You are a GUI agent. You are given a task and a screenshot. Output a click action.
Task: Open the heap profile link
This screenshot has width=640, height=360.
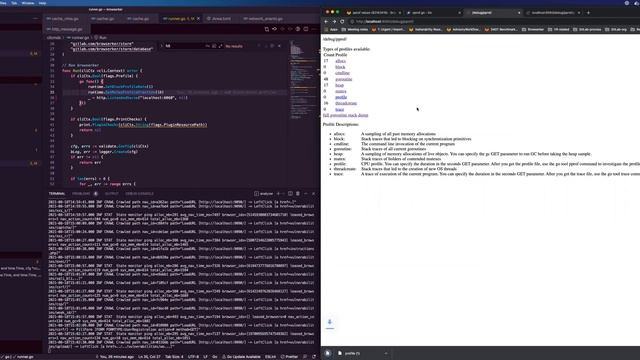point(340,85)
